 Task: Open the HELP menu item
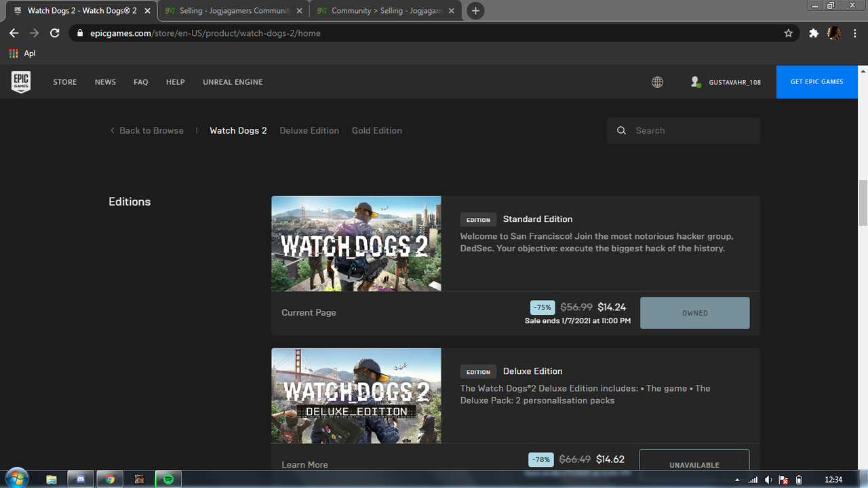point(176,82)
